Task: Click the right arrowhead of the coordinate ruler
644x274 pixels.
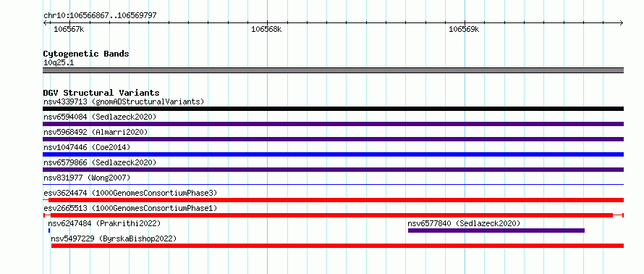Action: [622, 23]
